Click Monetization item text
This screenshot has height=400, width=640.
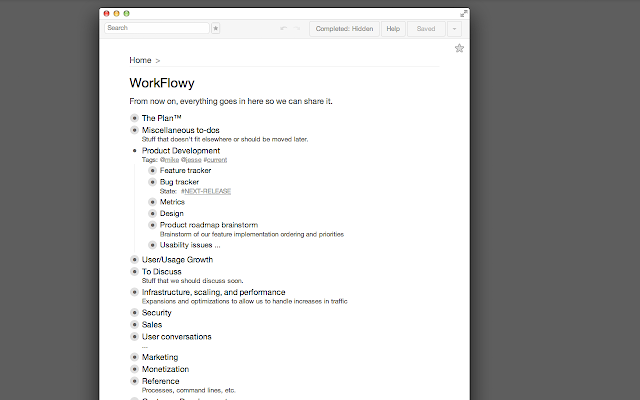coord(165,369)
